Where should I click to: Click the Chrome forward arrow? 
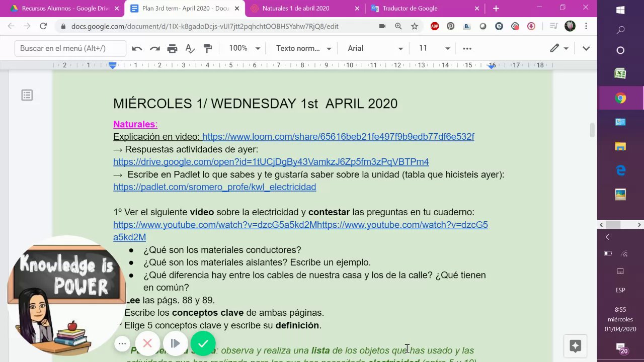[x=27, y=26]
